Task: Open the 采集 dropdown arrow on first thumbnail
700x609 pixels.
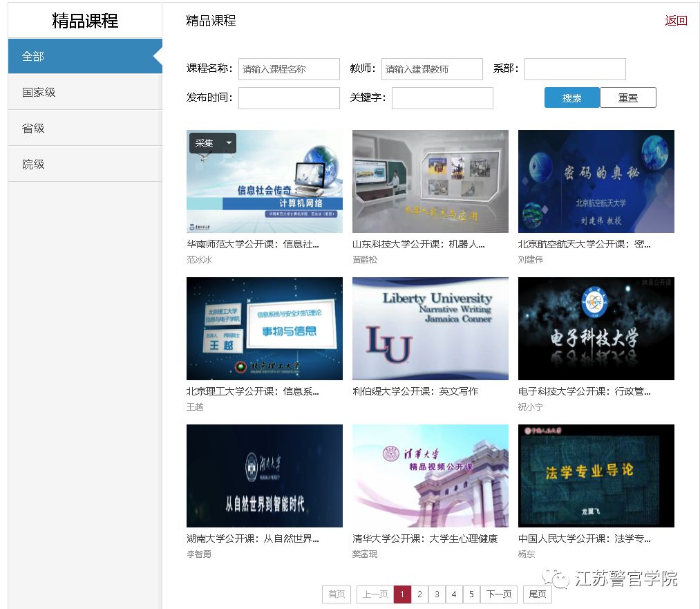Action: [x=229, y=143]
